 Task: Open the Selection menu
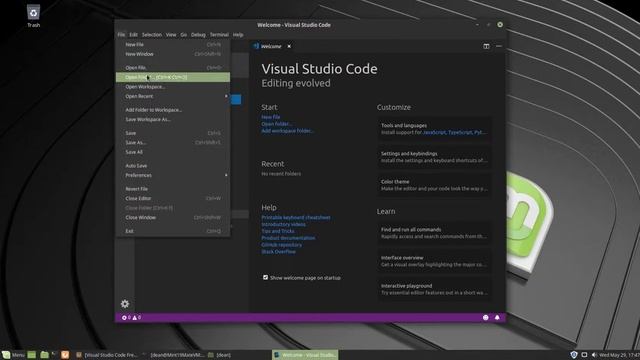click(x=152, y=35)
